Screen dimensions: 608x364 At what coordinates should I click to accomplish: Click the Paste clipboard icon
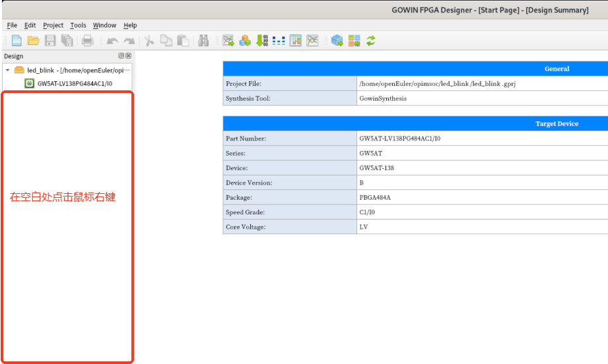click(x=183, y=40)
